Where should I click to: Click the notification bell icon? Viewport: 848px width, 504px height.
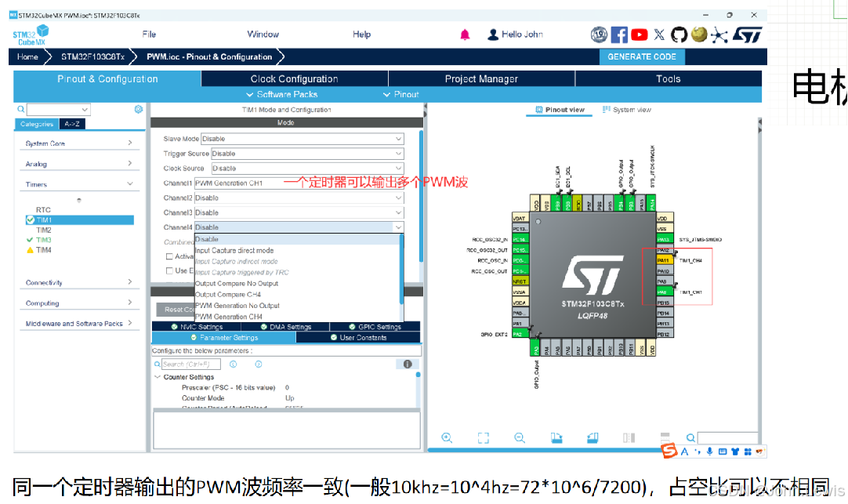click(465, 34)
